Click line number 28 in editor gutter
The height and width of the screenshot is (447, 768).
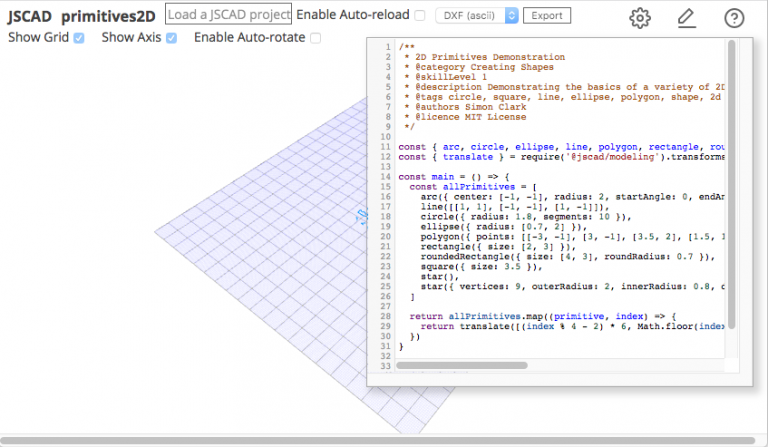[386, 316]
